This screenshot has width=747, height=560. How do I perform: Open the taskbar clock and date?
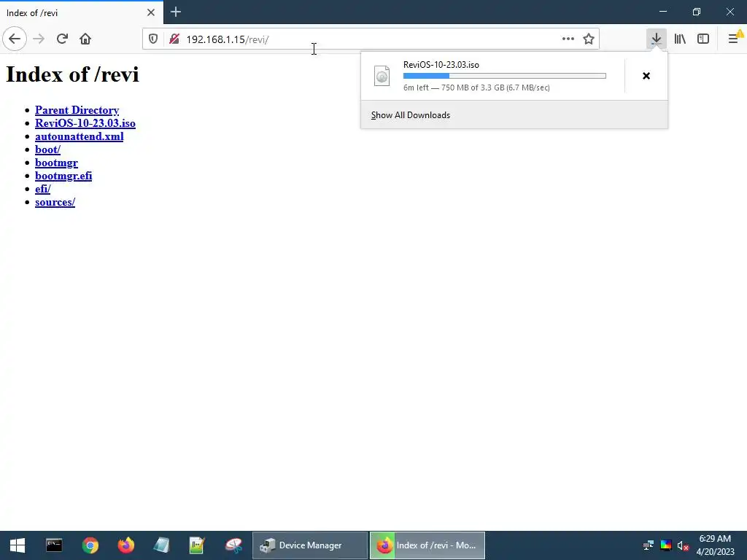pos(715,545)
